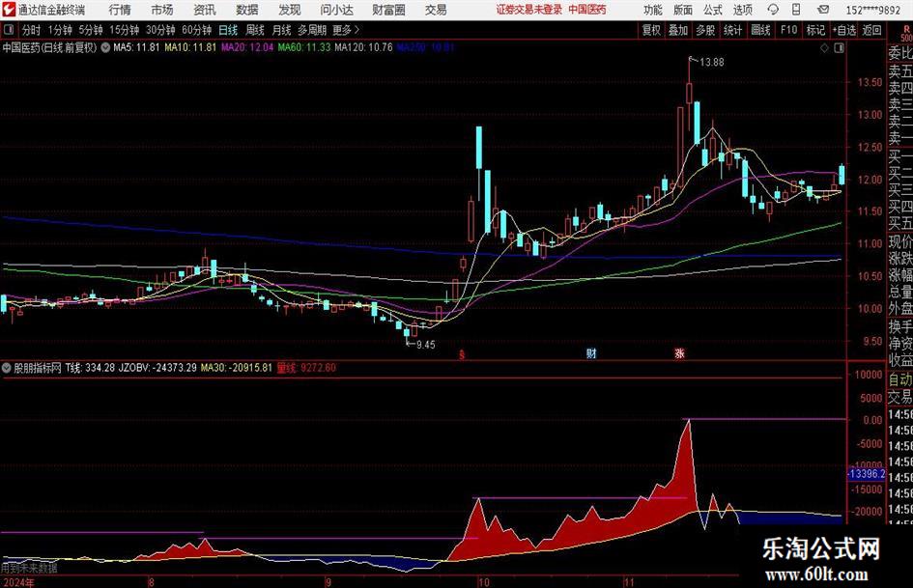
Task: Select the 周线 period tab
Action: [x=255, y=30]
